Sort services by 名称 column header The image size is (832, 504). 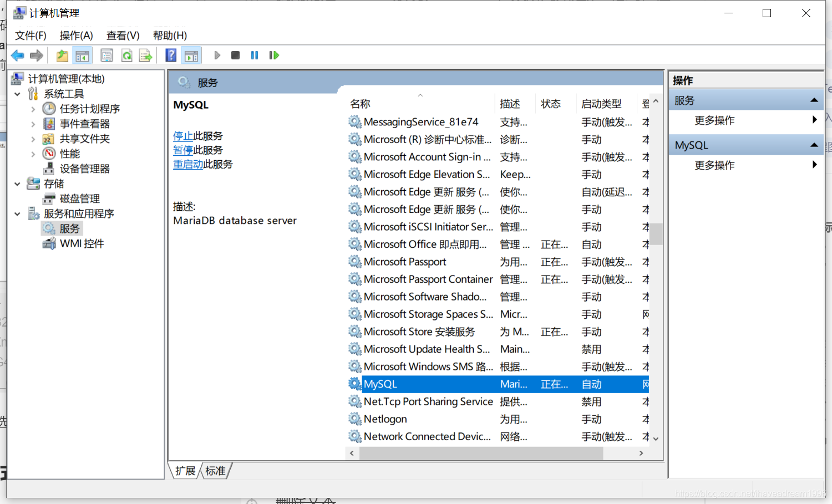coord(420,104)
